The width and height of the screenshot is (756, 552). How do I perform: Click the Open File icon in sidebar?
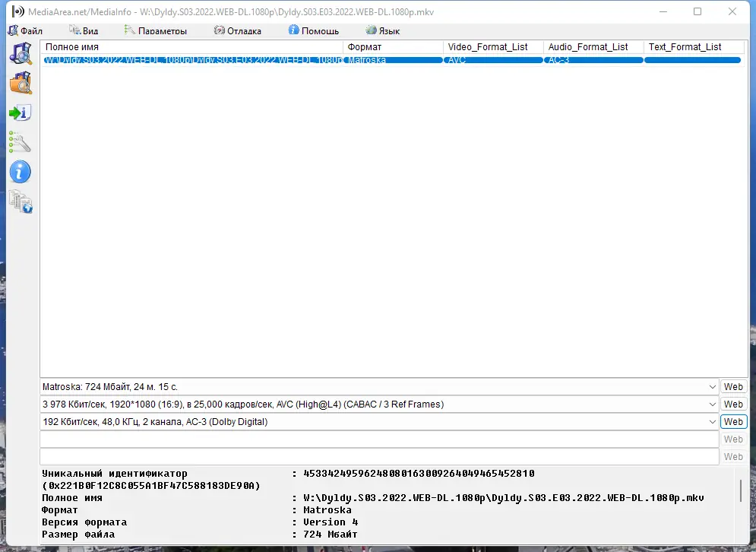[x=21, y=53]
